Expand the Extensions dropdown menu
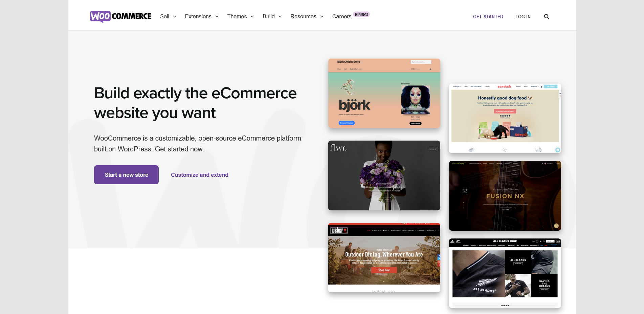The width and height of the screenshot is (644, 314). click(x=202, y=17)
